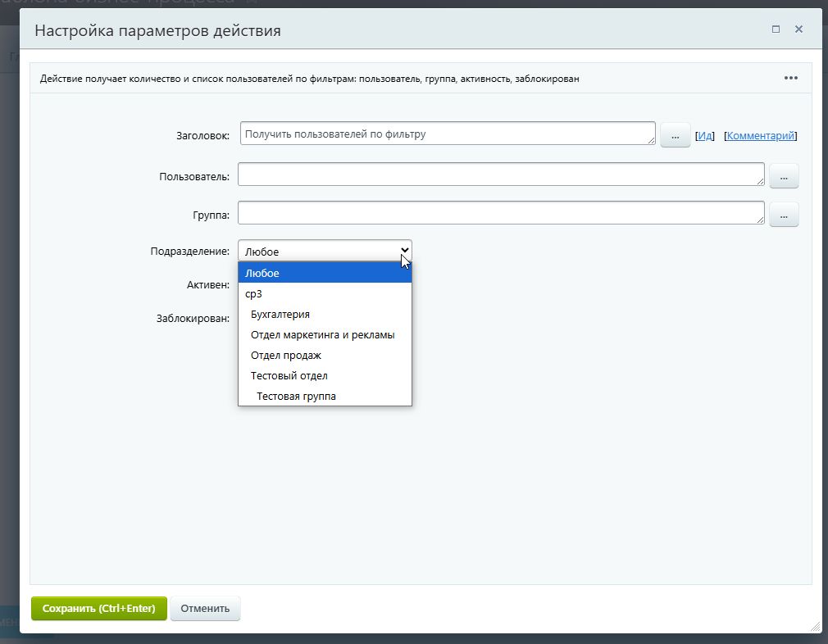Open the Ид link
The width and height of the screenshot is (828, 644).
(x=705, y=136)
